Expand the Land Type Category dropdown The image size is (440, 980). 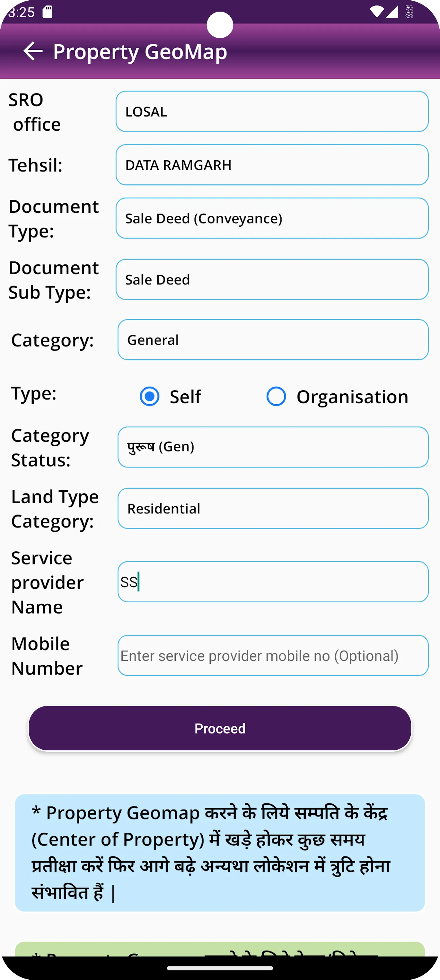273,508
